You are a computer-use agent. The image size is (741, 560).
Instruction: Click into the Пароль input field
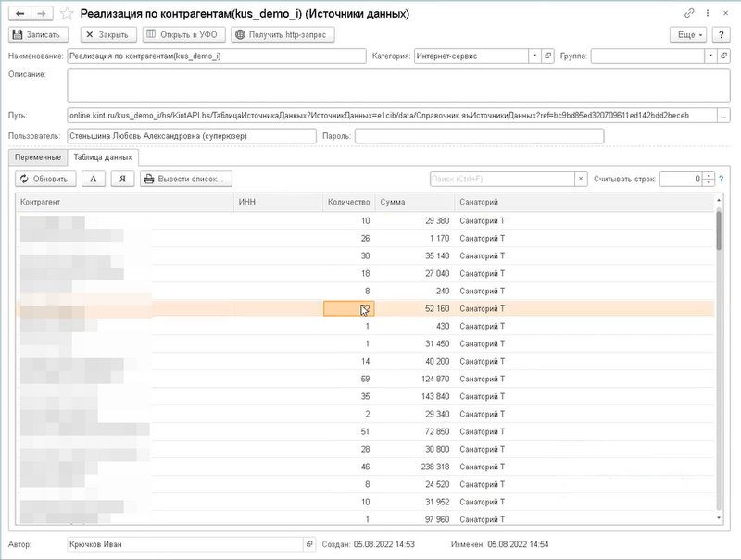point(478,136)
